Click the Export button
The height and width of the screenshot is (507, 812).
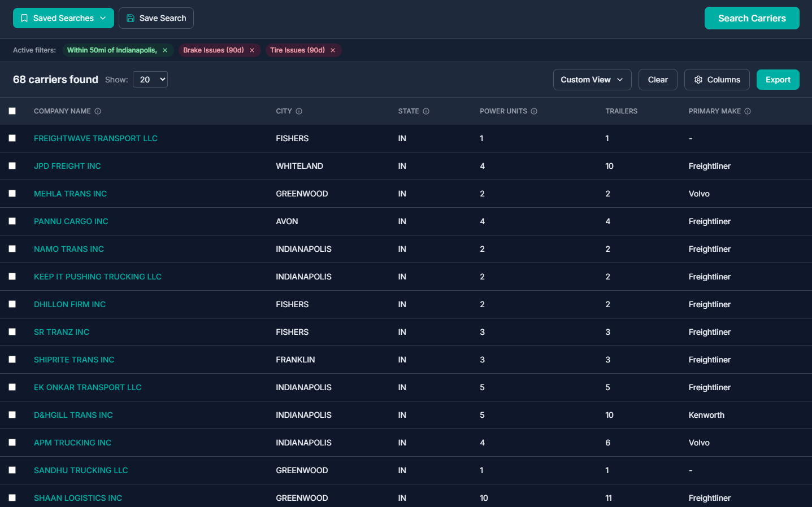pyautogui.click(x=778, y=79)
